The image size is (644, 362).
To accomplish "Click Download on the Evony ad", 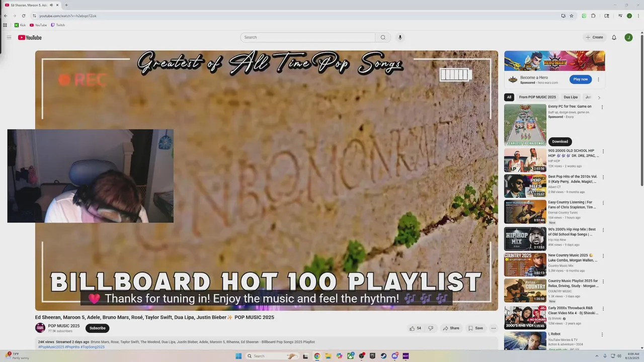I will pyautogui.click(x=560, y=142).
